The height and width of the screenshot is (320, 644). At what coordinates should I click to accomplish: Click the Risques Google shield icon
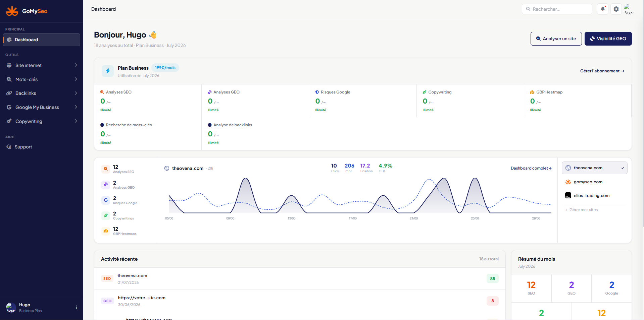(x=317, y=92)
